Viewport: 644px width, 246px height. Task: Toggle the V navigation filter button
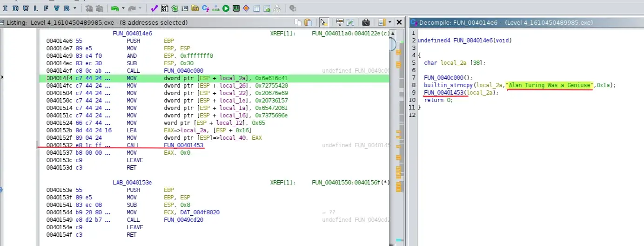point(56,8)
